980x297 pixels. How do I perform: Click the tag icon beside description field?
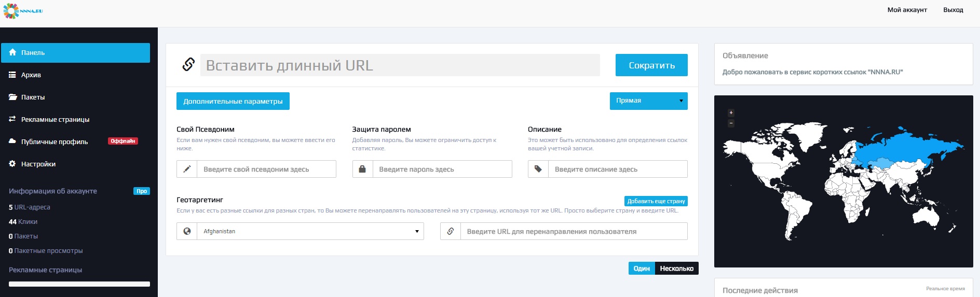pos(538,169)
